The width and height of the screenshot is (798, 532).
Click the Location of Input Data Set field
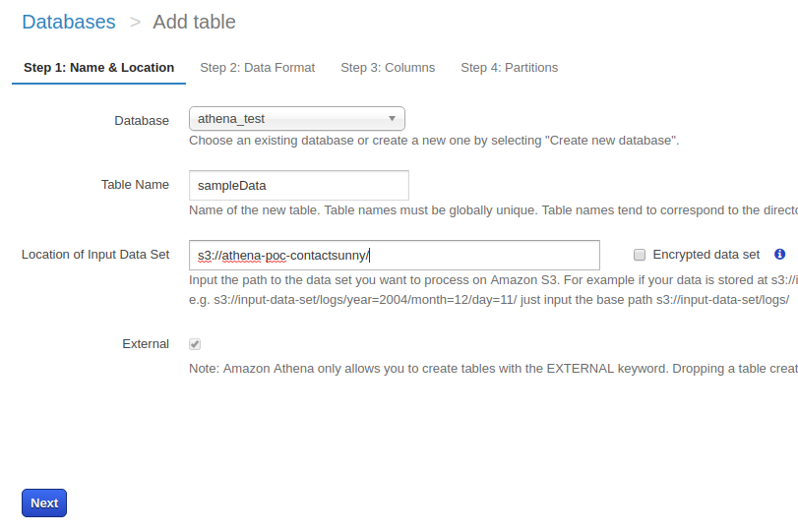(395, 255)
